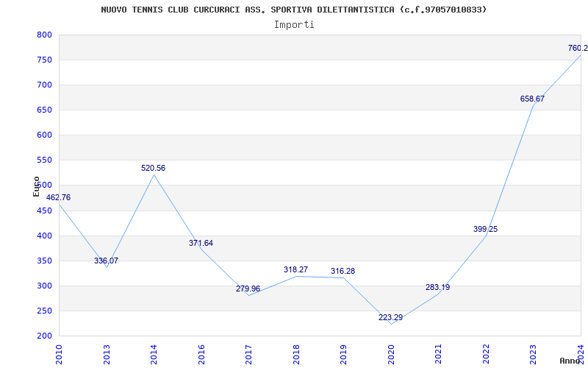Click the 400 y-axis value
The image size is (588, 368).
[44, 236]
